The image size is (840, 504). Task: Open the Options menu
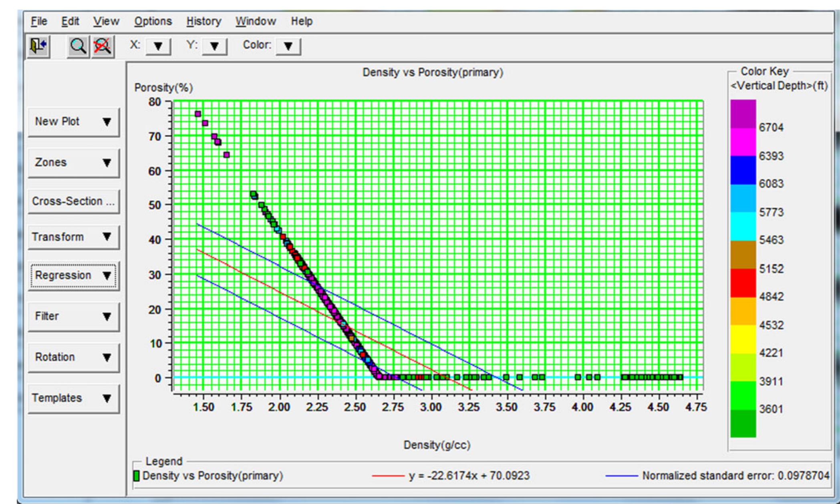pyautogui.click(x=155, y=22)
